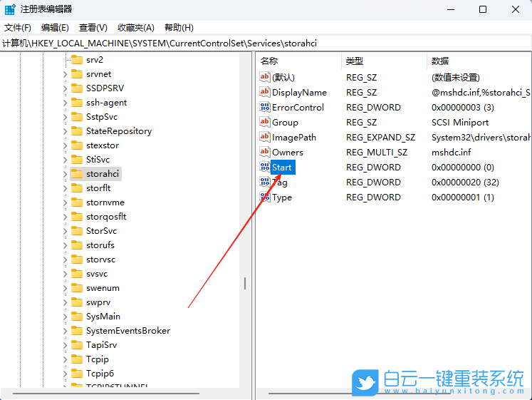Click the storflt folder icon
Viewport: 532px width, 400px height.
(77, 188)
